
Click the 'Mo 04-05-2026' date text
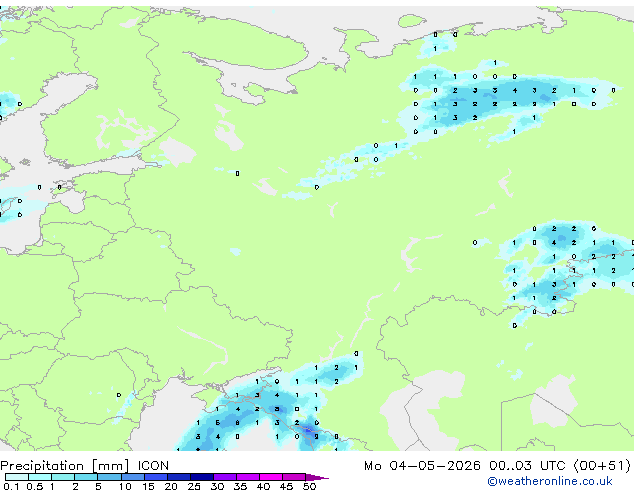click(x=422, y=466)
